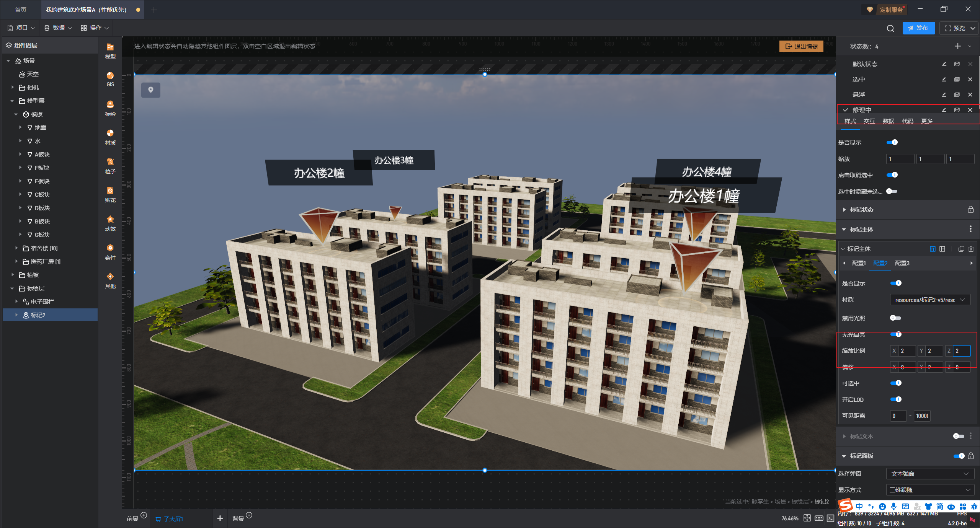The width and height of the screenshot is (980, 528).
Task: Add a new state with plus icon
Action: (x=957, y=46)
